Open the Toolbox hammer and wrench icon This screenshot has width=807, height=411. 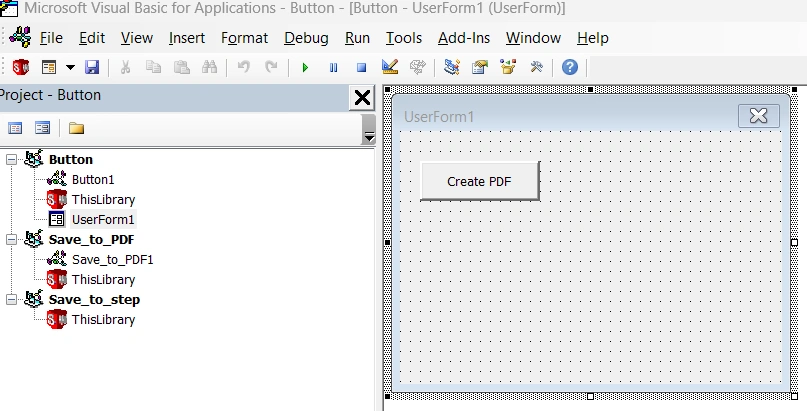[x=536, y=67]
